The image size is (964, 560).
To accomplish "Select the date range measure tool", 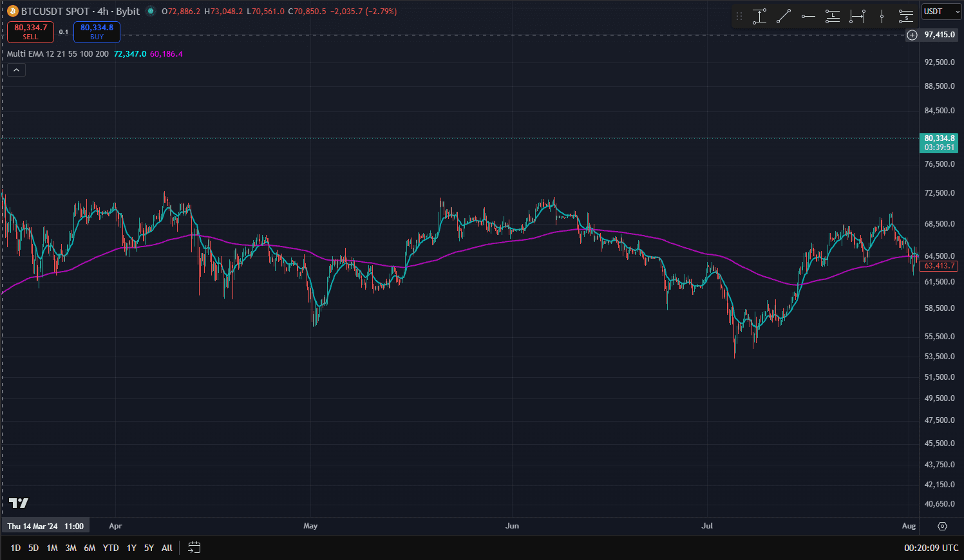I will [857, 17].
